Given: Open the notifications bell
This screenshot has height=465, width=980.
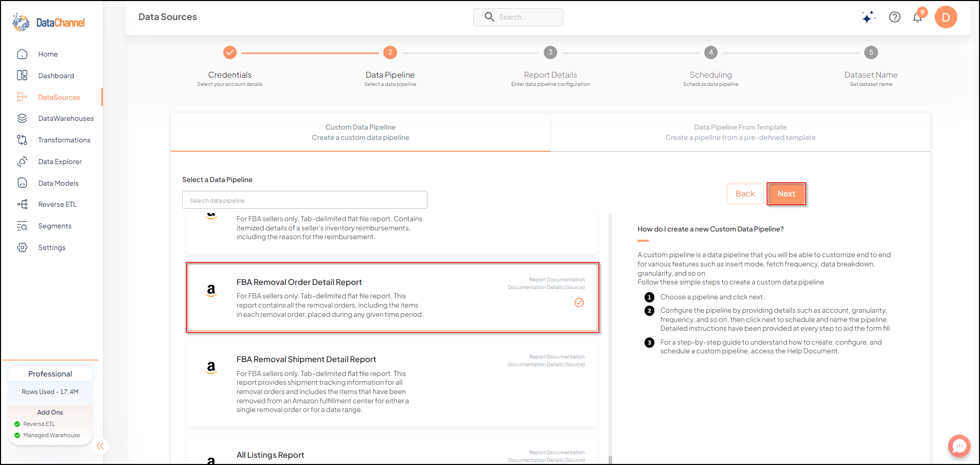Looking at the screenshot, I should (918, 17).
